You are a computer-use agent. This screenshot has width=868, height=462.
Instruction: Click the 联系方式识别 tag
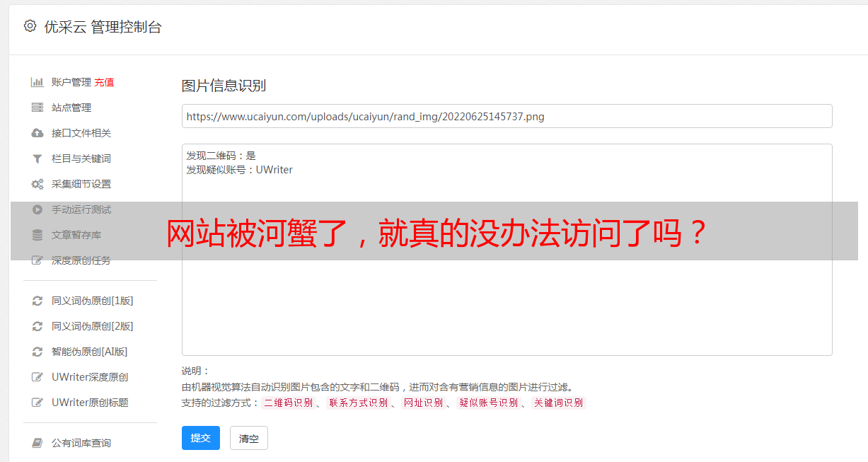359,403
